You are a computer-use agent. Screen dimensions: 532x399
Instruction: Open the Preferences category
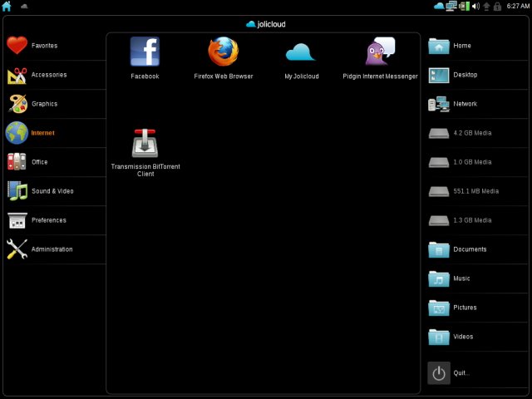[x=56, y=220]
